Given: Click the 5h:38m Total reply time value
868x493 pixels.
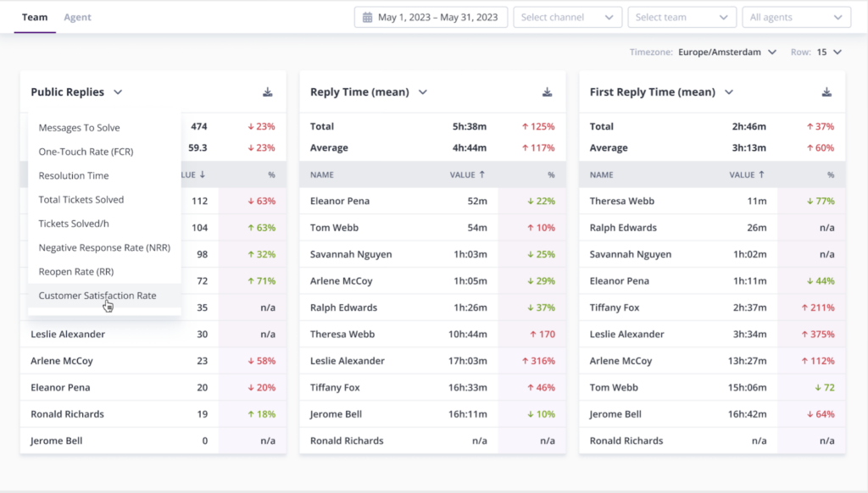Looking at the screenshot, I should coord(470,126).
